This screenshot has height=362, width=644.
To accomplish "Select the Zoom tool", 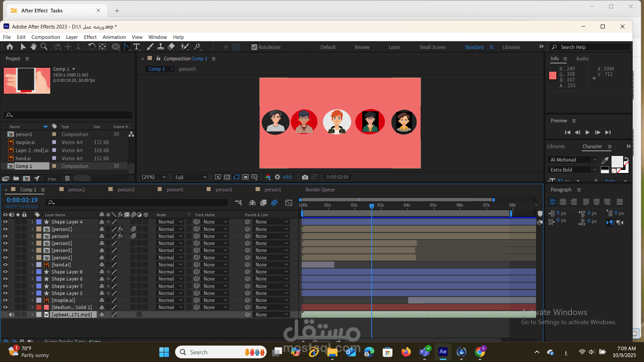I will coord(44,47).
